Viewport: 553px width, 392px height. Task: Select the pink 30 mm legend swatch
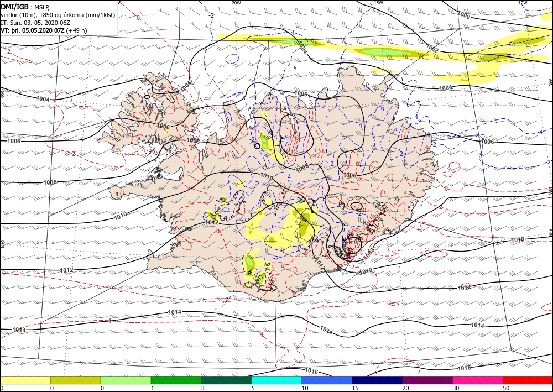[x=478, y=380]
